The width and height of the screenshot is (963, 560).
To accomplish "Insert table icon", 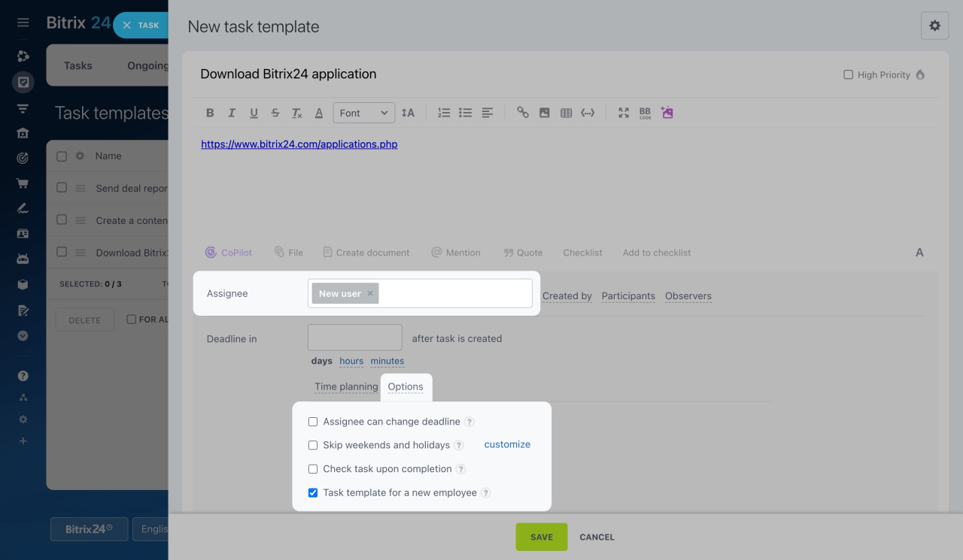I will tap(567, 113).
